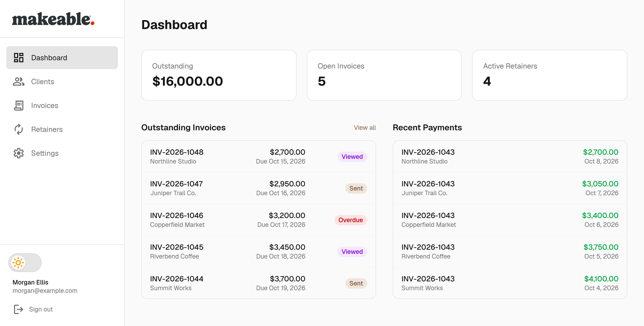Click the makeable logo
The width and height of the screenshot is (644, 326).
(x=53, y=19)
